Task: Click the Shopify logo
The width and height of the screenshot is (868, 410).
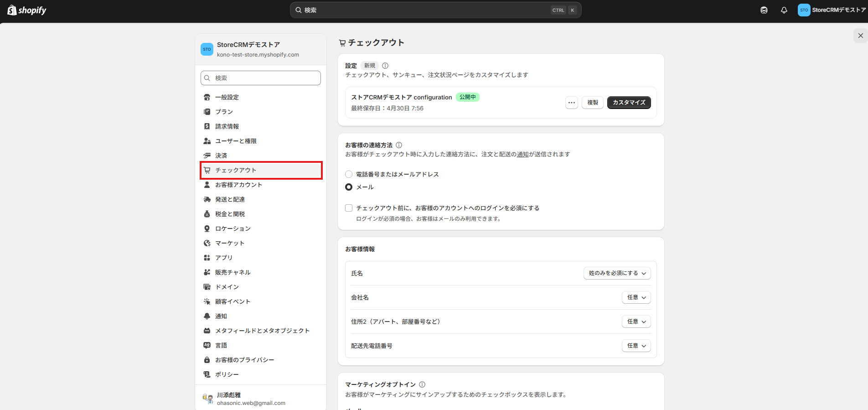Action: (x=27, y=10)
